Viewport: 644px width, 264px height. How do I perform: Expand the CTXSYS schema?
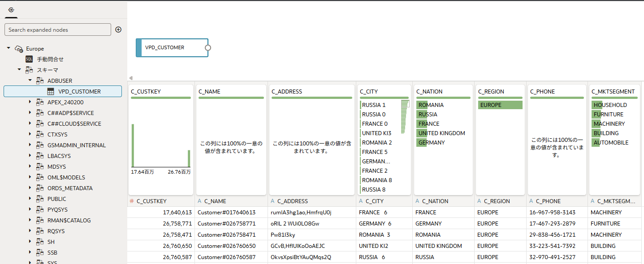pyautogui.click(x=30, y=134)
